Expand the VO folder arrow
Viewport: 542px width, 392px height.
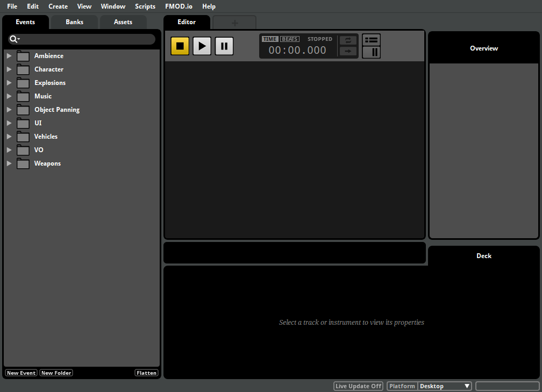pos(9,149)
